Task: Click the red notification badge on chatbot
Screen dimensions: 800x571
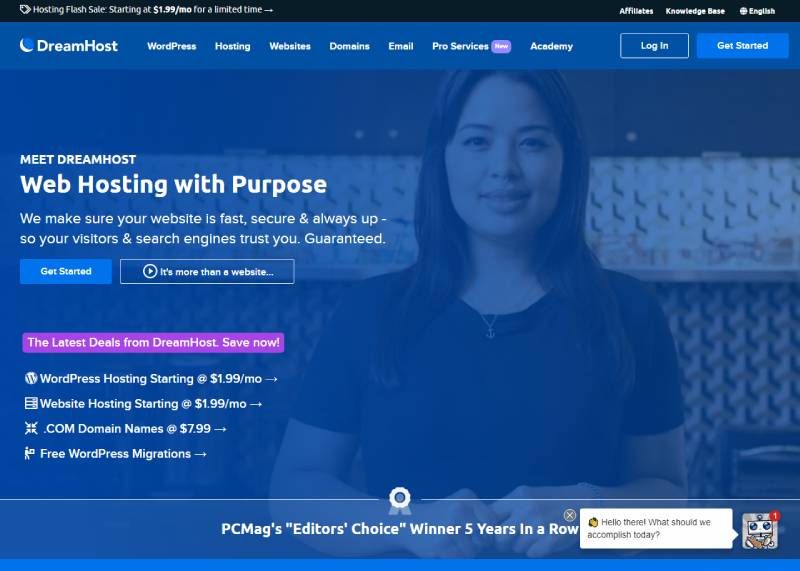Action: tap(774, 516)
